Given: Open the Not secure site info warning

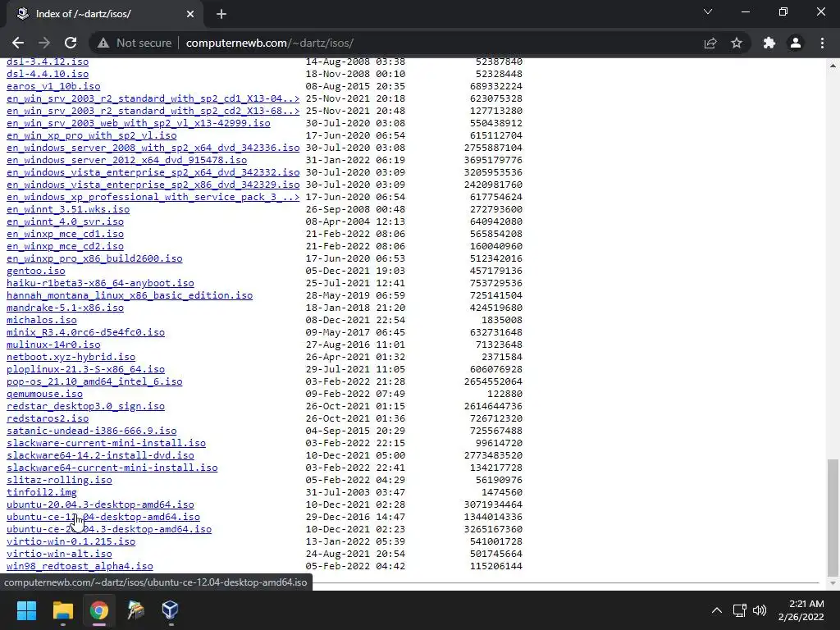Looking at the screenshot, I should pyautogui.click(x=135, y=43).
